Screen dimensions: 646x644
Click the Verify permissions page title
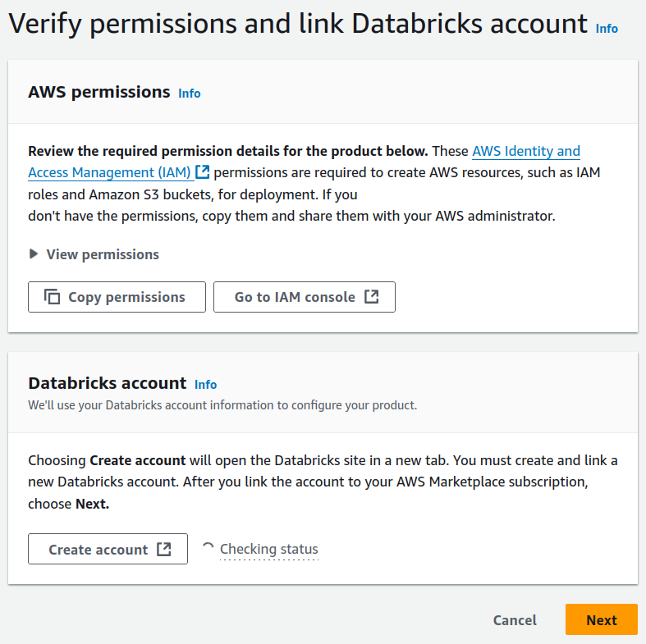tap(298, 24)
